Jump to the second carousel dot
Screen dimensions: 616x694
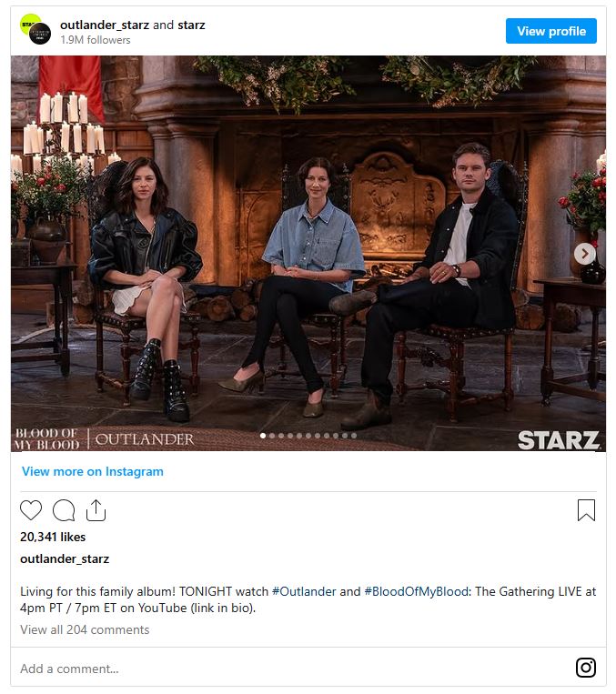(272, 436)
